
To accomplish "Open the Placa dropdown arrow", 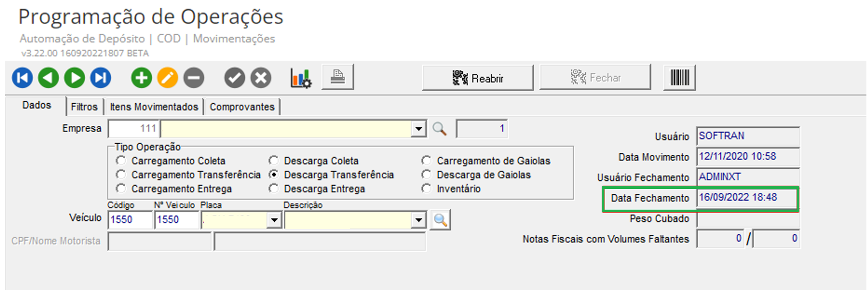I will [x=274, y=220].
